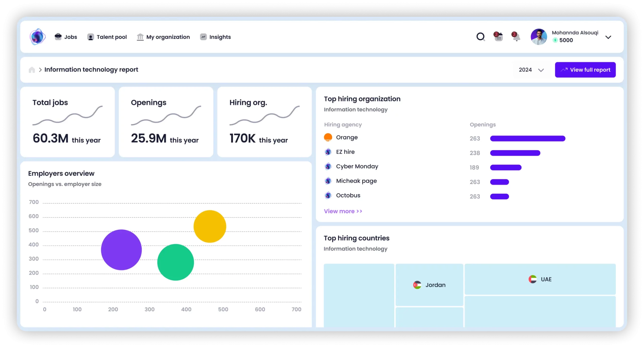
Task: Click the View full report button
Action: [585, 70]
